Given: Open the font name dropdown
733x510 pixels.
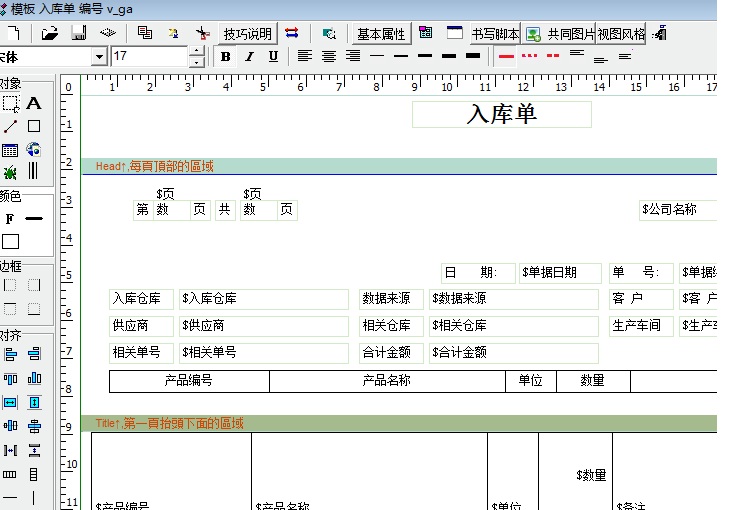Looking at the screenshot, I should (x=98, y=57).
